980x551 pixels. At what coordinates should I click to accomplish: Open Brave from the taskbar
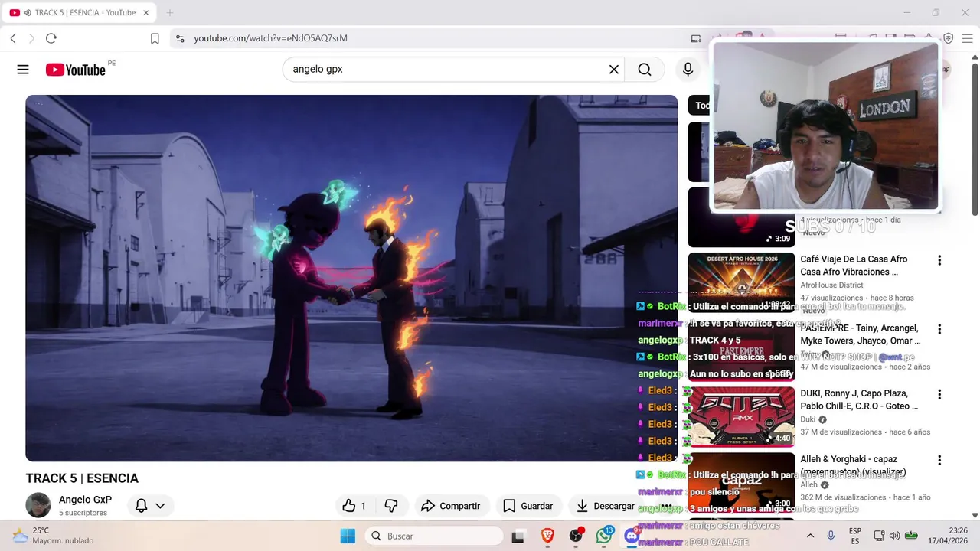coord(547,536)
